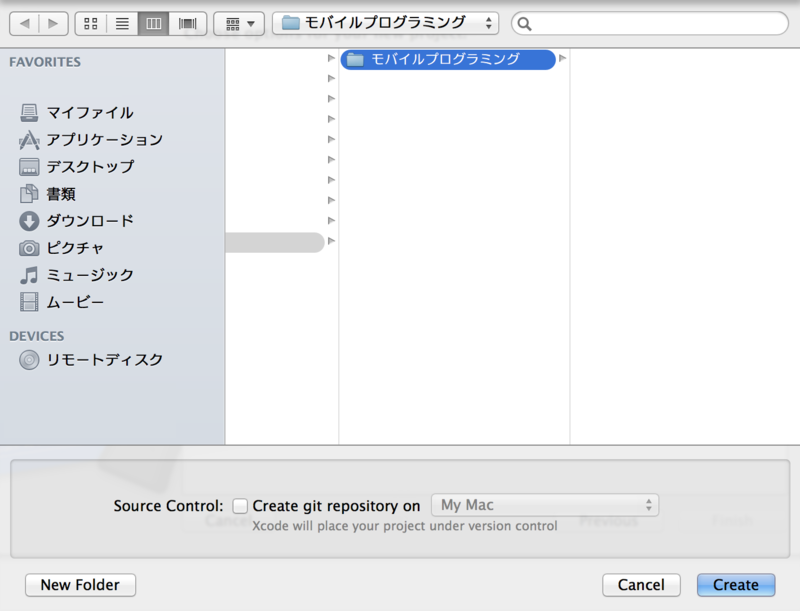Click the アプリケーション icon
This screenshot has height=611, width=800.
tap(29, 140)
